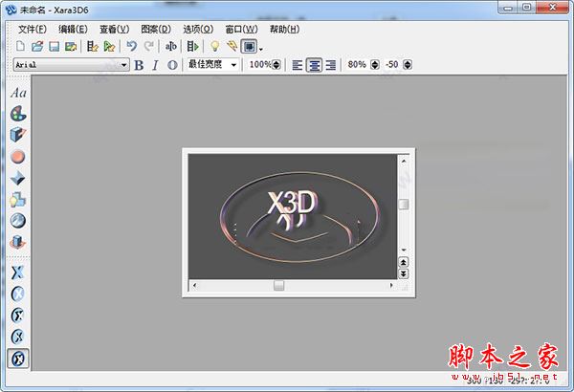Start the animation with the play icon
This screenshot has width=574, height=392.
[192, 47]
